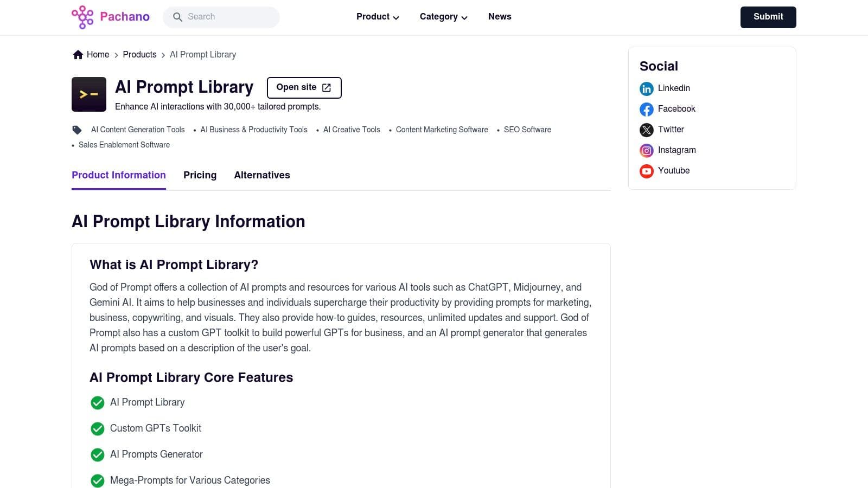Expand the Category dropdown menu
This screenshot has height=488, width=868.
click(443, 17)
